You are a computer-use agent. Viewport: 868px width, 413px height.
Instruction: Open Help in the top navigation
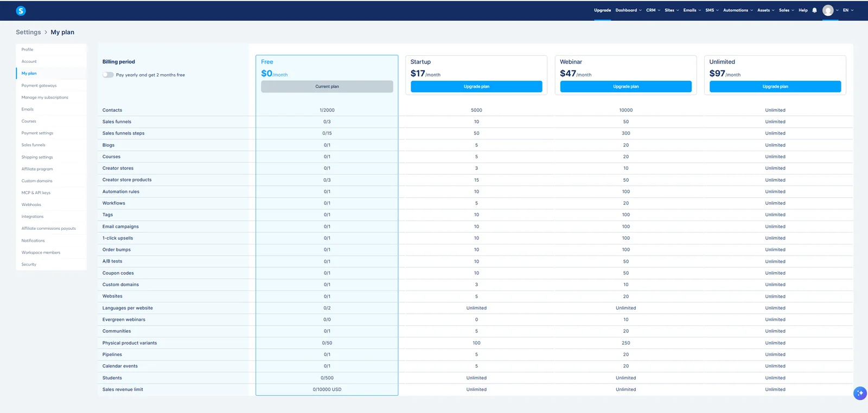[803, 10]
